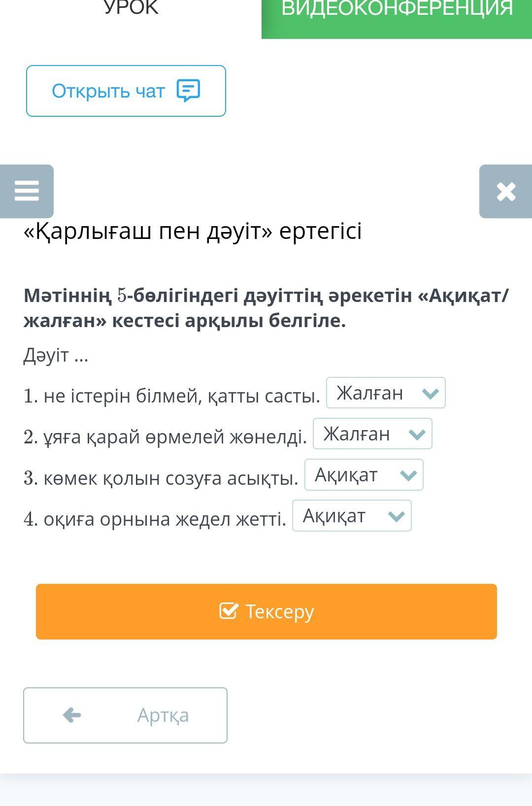Submit answers with Тексеру button
This screenshot has width=532, height=806.
266,611
